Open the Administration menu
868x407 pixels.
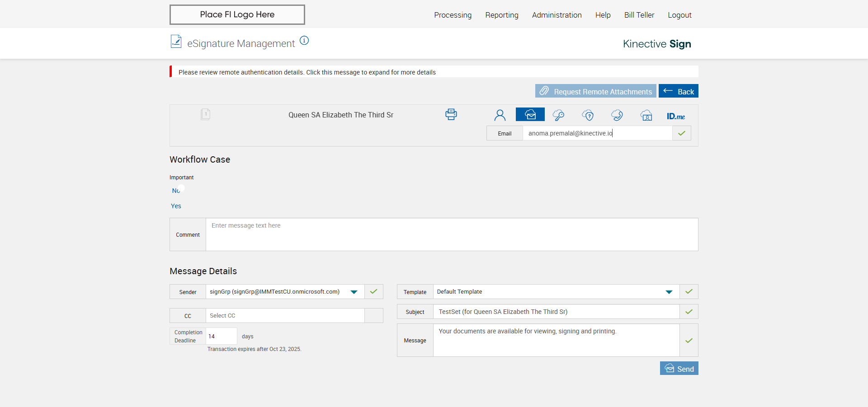(x=557, y=15)
